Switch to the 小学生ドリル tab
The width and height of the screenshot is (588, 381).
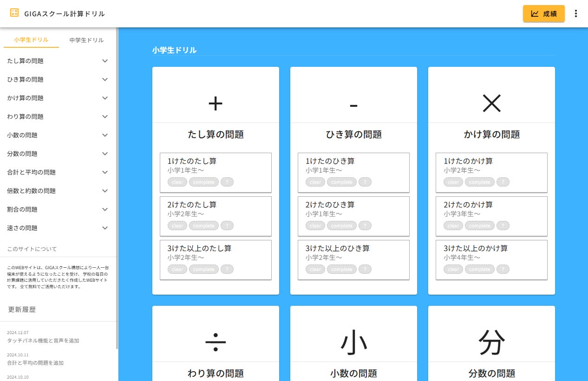pos(31,40)
